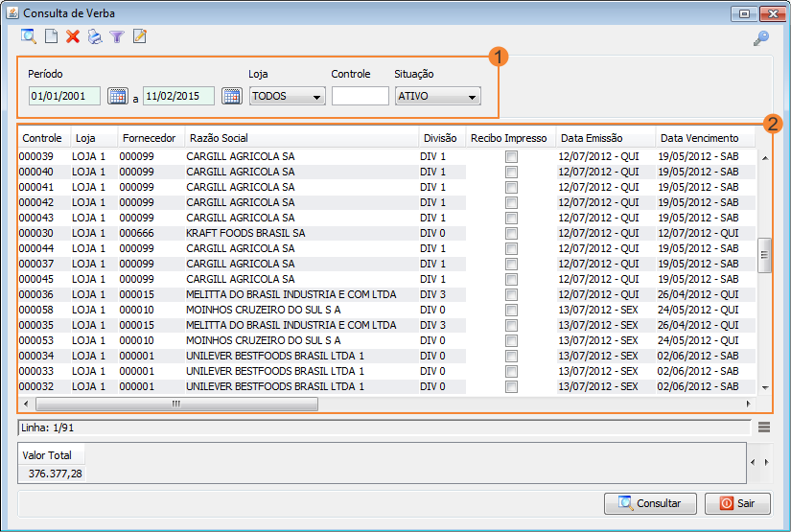This screenshot has width=791, height=532.
Task: Restore the Consulta de Verba window
Action: tap(744, 13)
